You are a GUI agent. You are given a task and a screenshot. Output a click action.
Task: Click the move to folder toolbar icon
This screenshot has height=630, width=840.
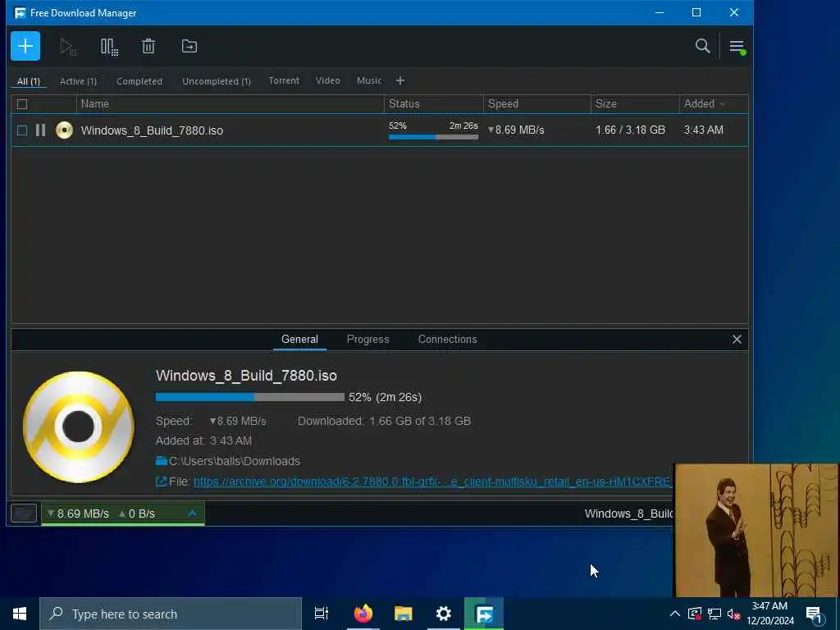click(189, 47)
